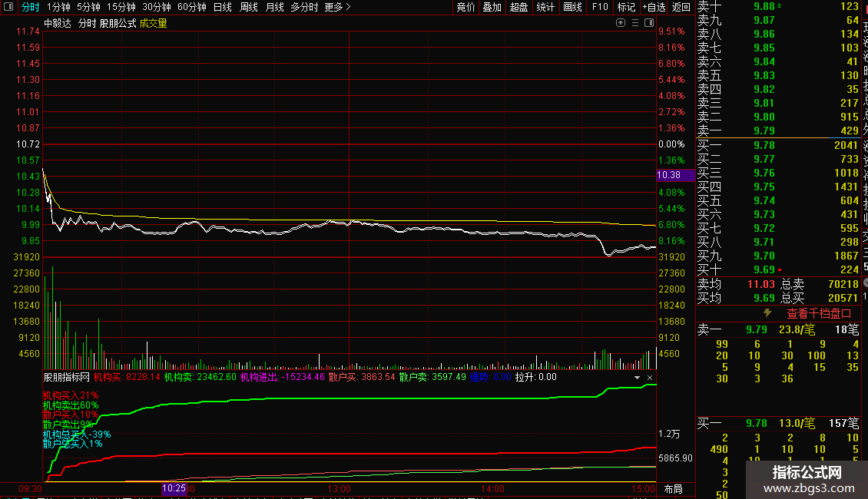Open 查看千档盘口 link

pyautogui.click(x=819, y=313)
